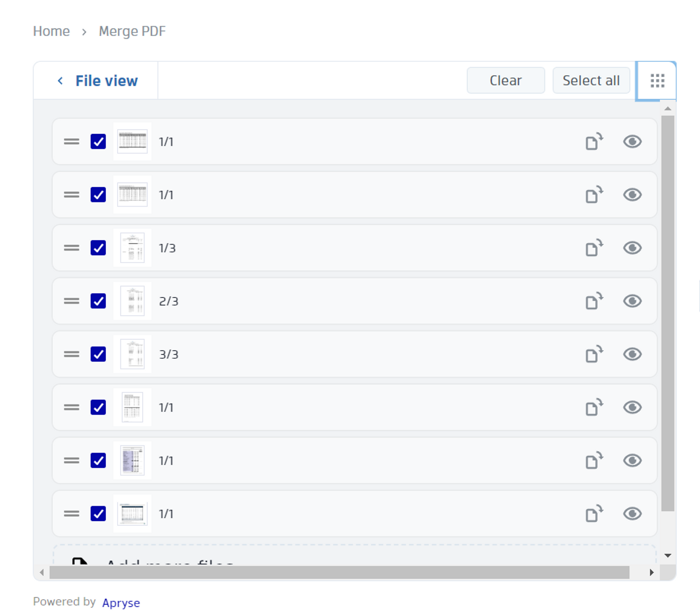Rotate the first 1/1 page
This screenshot has height=612, width=700.
coord(594,141)
